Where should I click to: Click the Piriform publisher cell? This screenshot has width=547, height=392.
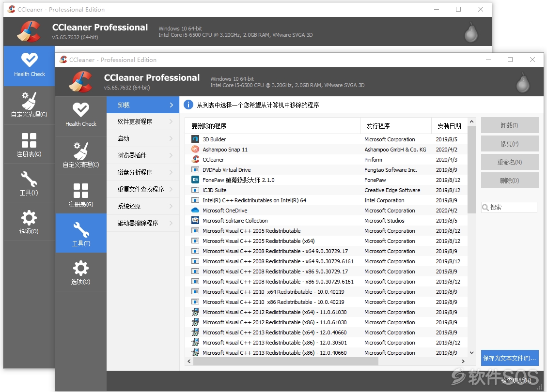[373, 160]
